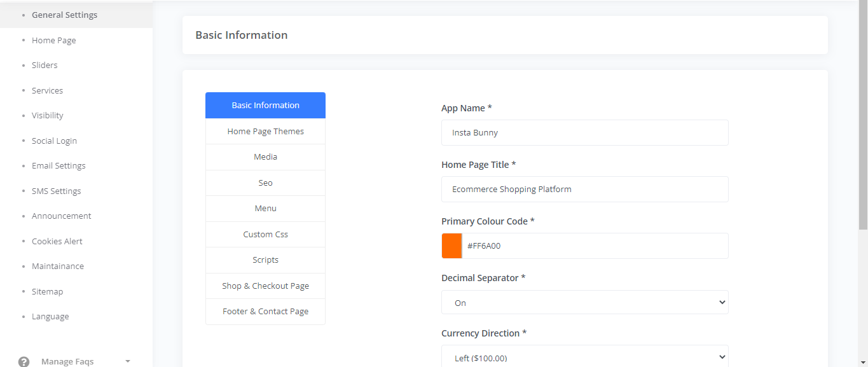Screen dimensions: 868x367
Task: Select the Basic Information tab
Action: tap(265, 106)
